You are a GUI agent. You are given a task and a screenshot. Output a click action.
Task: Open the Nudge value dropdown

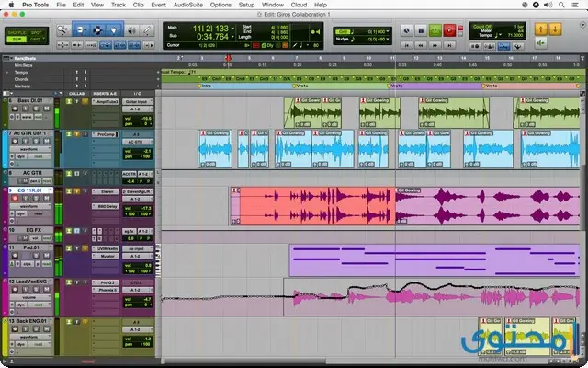click(x=388, y=39)
